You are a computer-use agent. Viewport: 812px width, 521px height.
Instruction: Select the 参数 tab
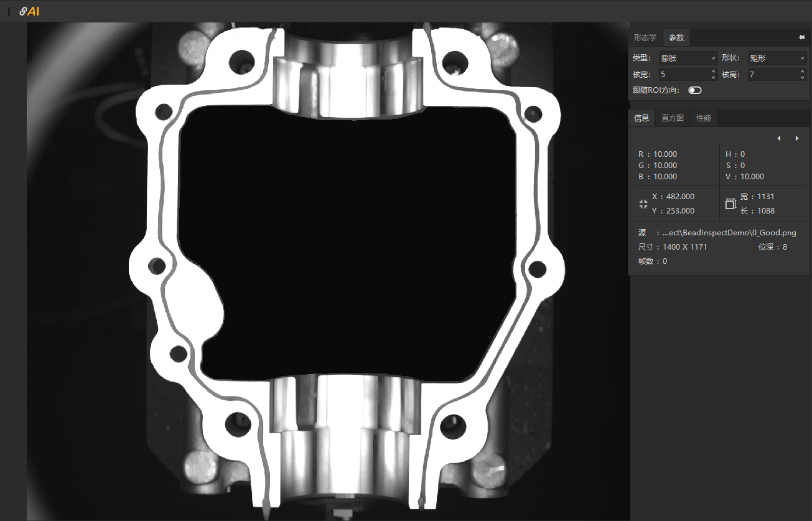pos(676,38)
